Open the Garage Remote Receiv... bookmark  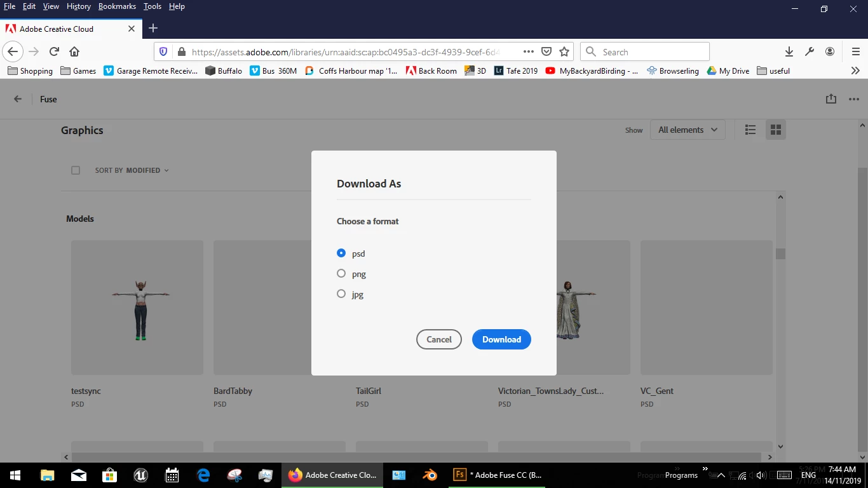[151, 71]
